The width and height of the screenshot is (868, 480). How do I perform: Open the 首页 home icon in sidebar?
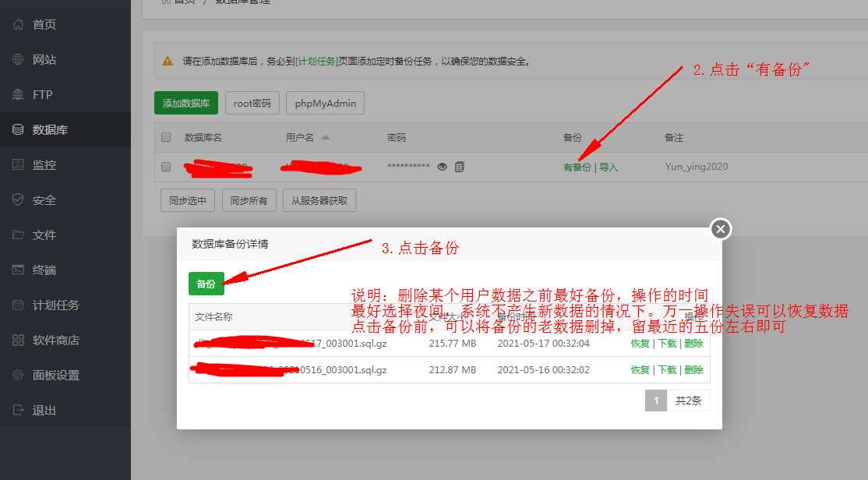tap(18, 24)
